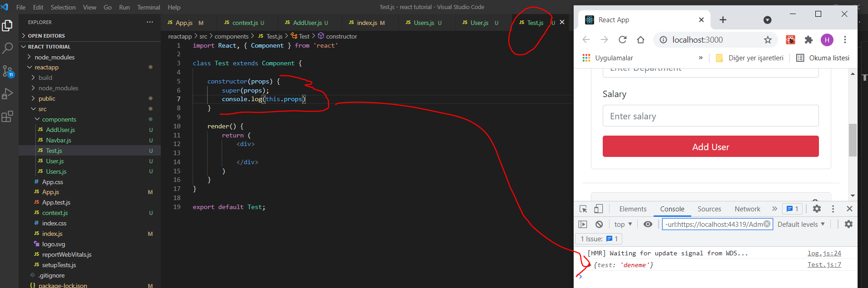Toggle device toolbar in DevTools
This screenshot has width=868, height=288.
599,209
